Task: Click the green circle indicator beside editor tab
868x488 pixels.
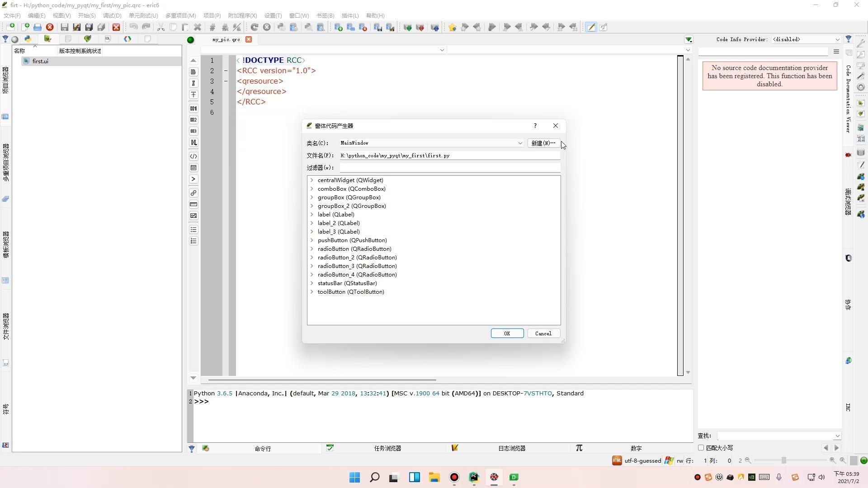Action: pos(191,40)
